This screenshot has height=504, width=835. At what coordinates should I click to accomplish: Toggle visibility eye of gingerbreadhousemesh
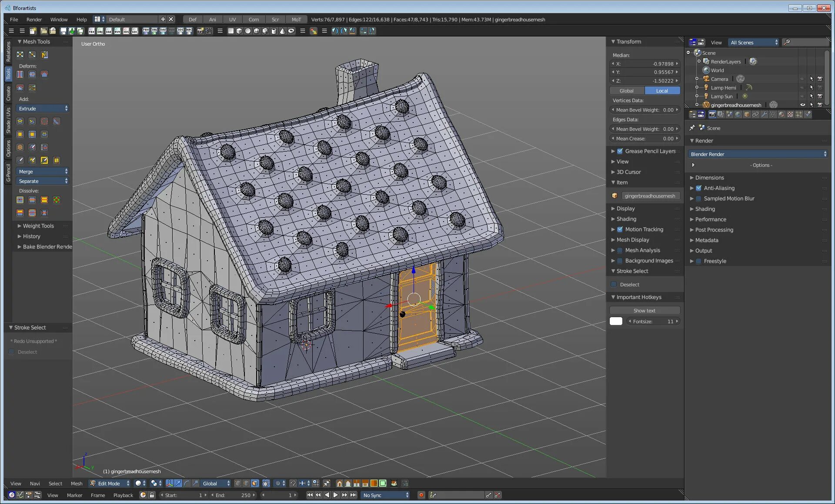802,105
